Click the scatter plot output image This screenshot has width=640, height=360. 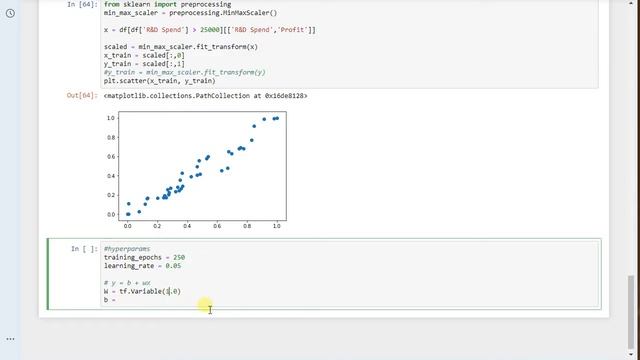(x=197, y=170)
